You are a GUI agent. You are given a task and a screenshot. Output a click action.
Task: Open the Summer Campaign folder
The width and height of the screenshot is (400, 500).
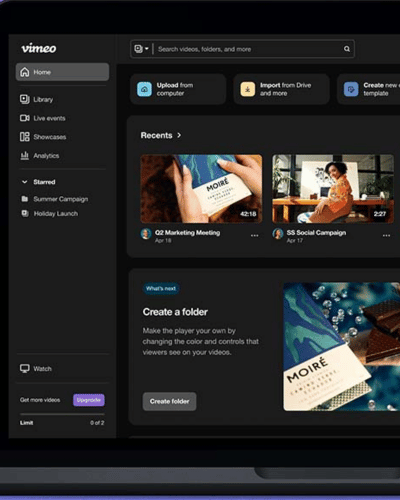pyautogui.click(x=61, y=199)
